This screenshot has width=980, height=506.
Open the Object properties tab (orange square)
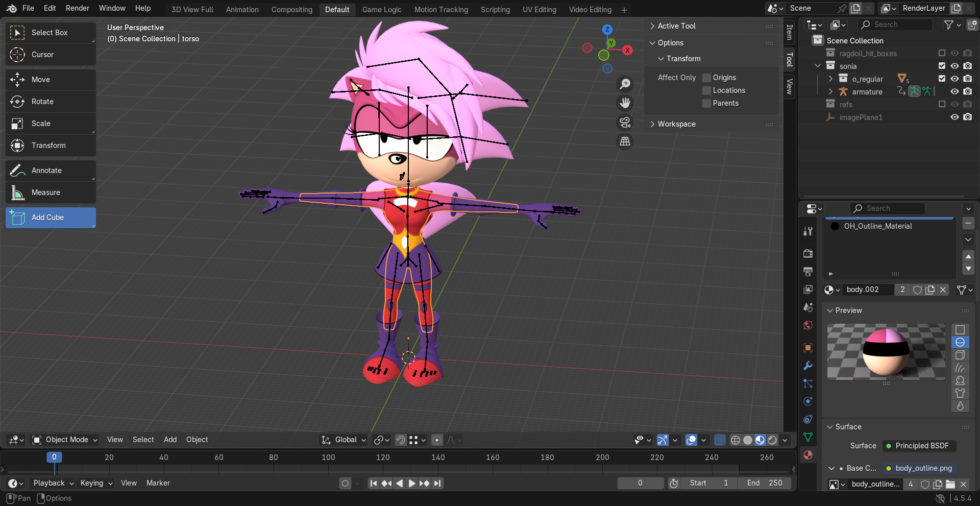click(x=808, y=348)
